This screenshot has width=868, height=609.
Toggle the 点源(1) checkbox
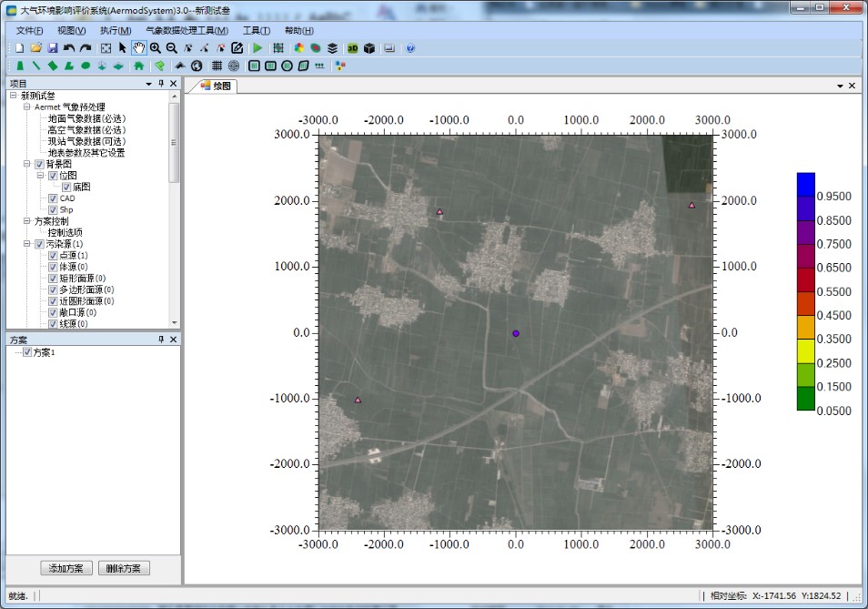click(x=53, y=256)
